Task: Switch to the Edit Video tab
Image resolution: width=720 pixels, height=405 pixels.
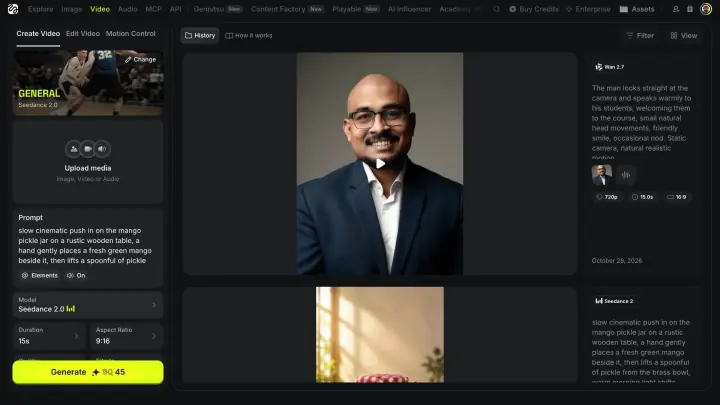Action: (83, 34)
